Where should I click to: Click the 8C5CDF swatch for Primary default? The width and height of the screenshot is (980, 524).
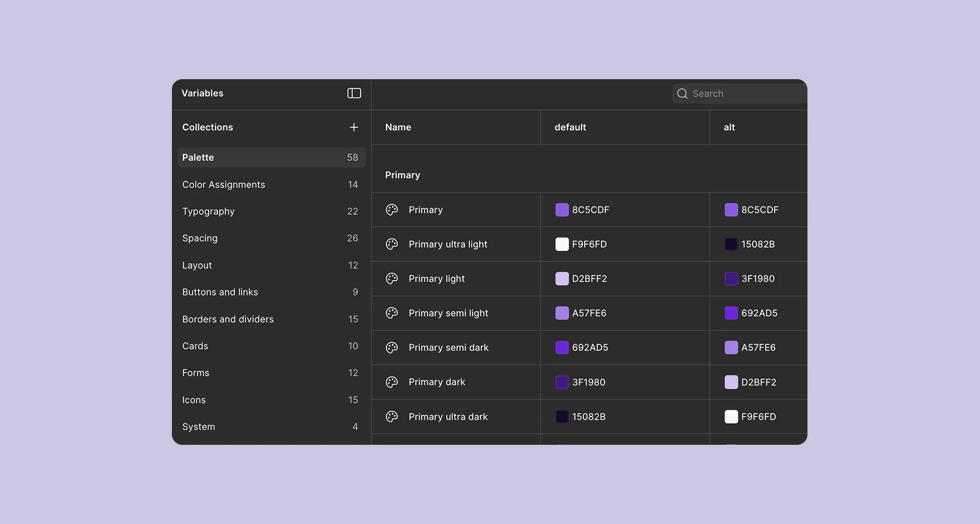[561, 209]
